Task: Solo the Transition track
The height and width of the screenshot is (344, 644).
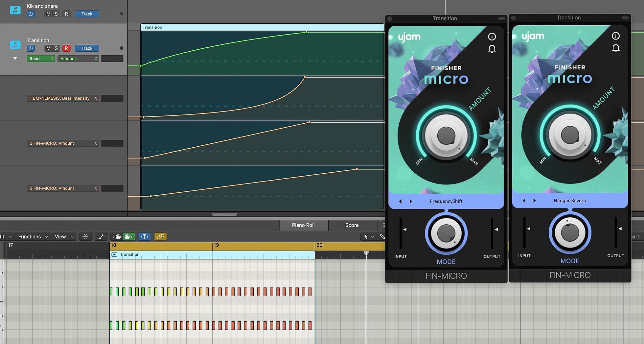Action: [56, 48]
